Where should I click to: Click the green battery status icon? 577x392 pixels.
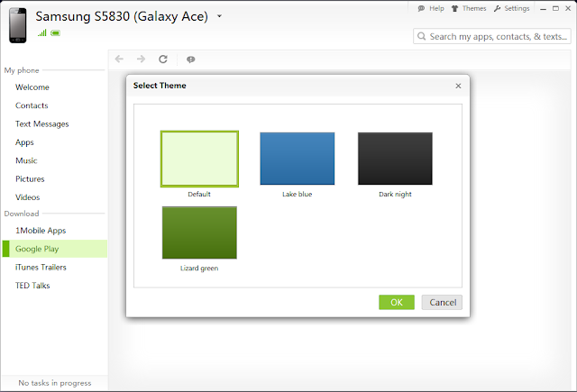coord(56,32)
